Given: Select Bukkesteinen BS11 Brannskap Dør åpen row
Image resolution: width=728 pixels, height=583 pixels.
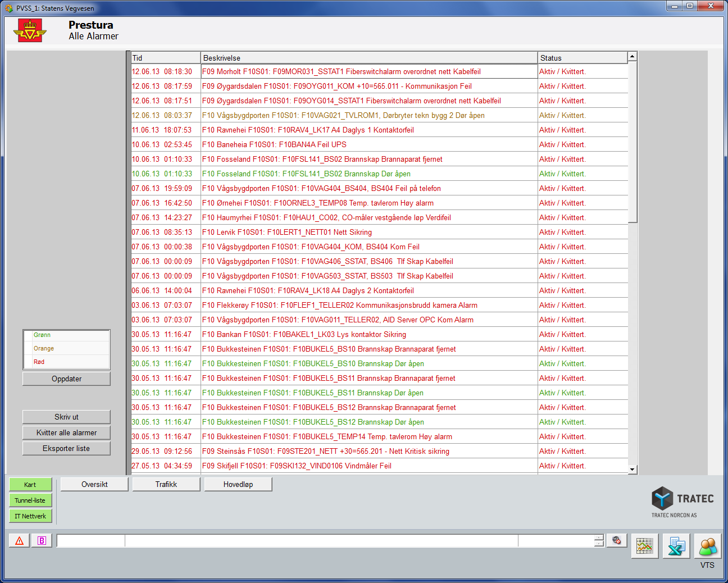Looking at the screenshot, I should pyautogui.click(x=379, y=393).
